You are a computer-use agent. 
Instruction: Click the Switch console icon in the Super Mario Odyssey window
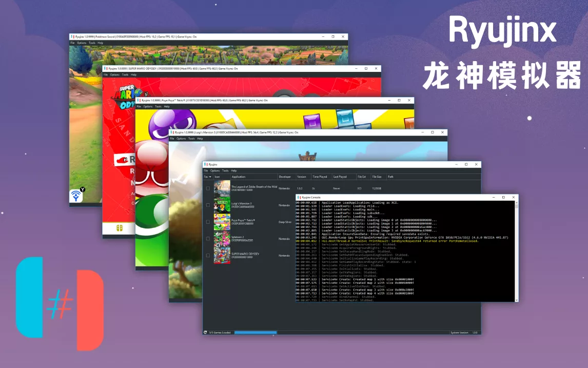point(119,228)
